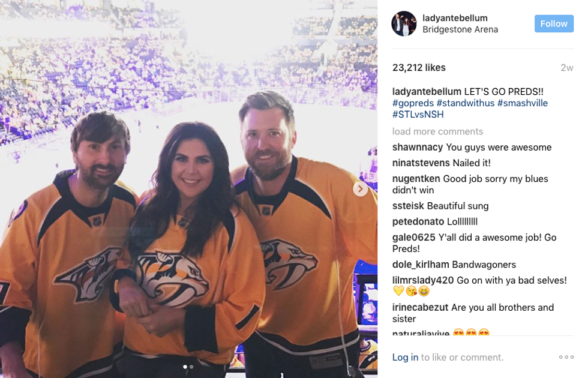This screenshot has height=378, width=588.
Task: Click the blue Follow button
Action: [554, 23]
